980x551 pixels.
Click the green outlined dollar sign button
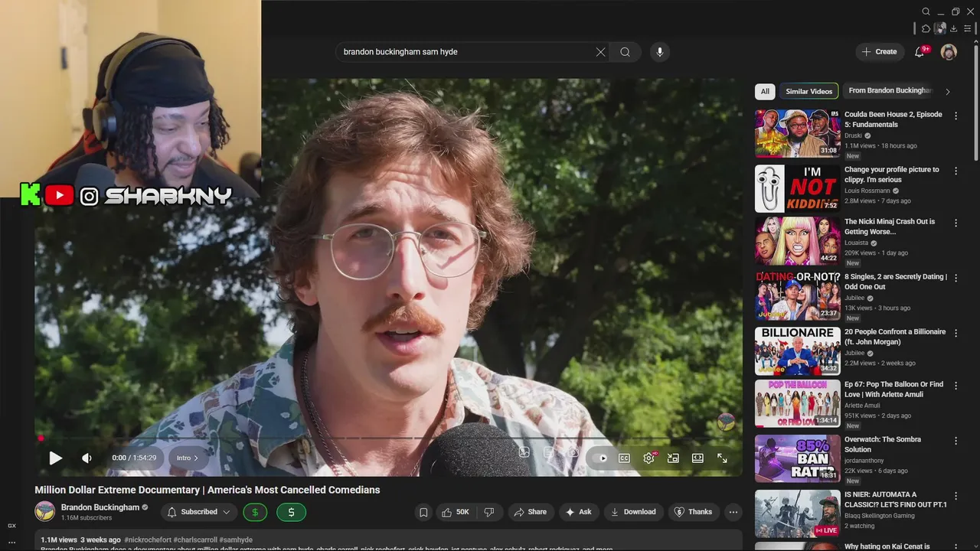(x=255, y=512)
